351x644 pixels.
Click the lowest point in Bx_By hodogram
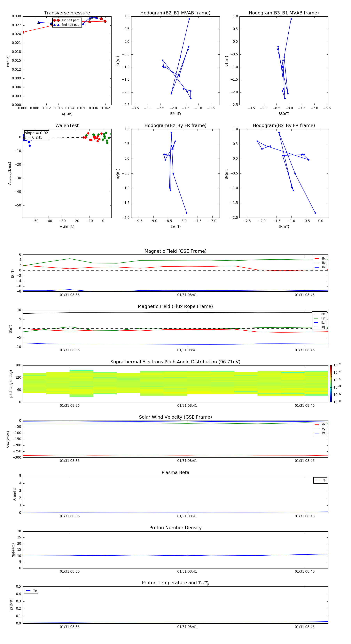coord(315,213)
